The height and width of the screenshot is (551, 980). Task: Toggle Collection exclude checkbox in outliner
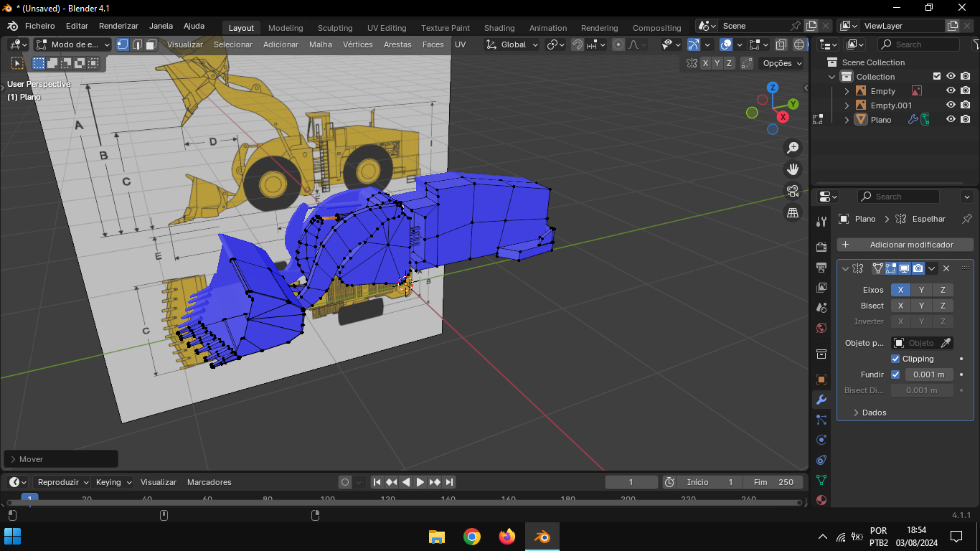(936, 77)
